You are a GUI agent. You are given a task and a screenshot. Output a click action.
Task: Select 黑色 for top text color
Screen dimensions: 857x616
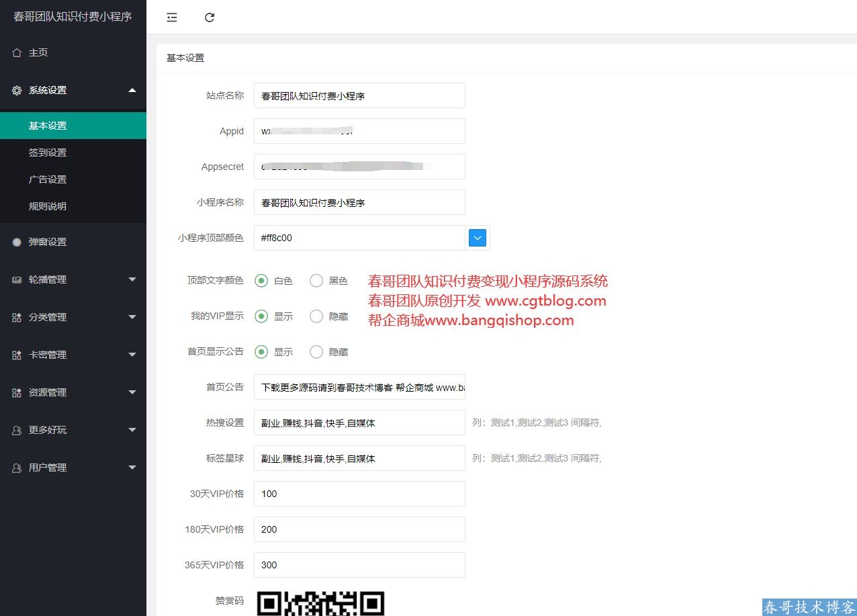[316, 281]
